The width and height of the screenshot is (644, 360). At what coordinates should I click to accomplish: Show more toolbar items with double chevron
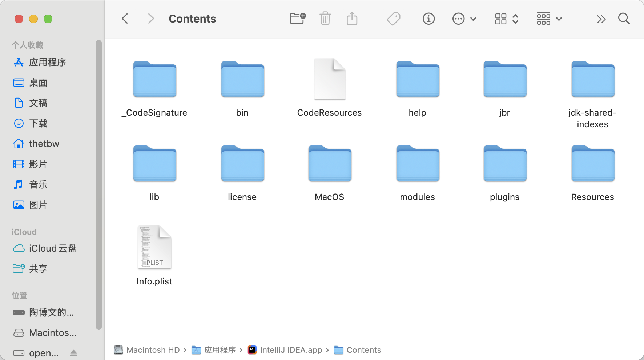601,19
